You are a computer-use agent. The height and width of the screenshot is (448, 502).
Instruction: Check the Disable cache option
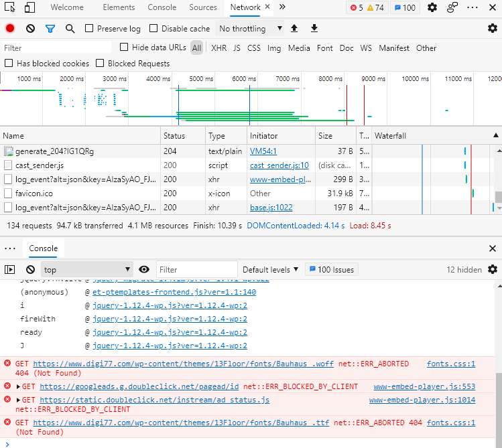point(153,29)
